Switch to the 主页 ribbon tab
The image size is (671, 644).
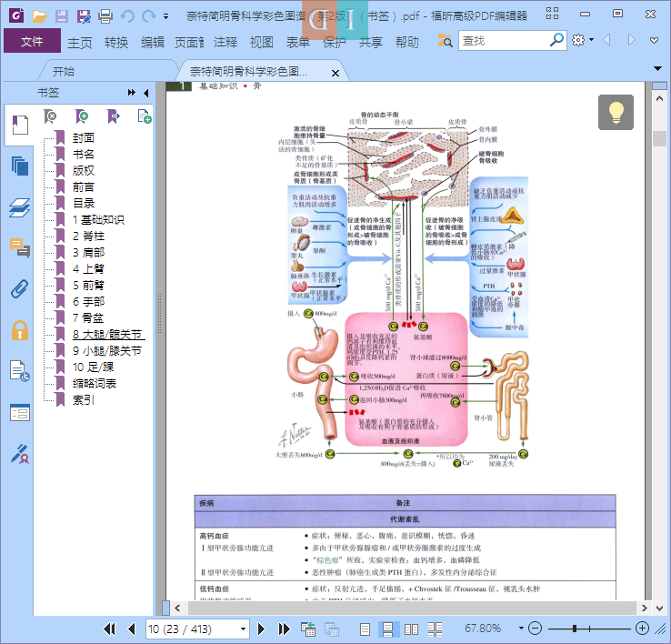point(80,42)
